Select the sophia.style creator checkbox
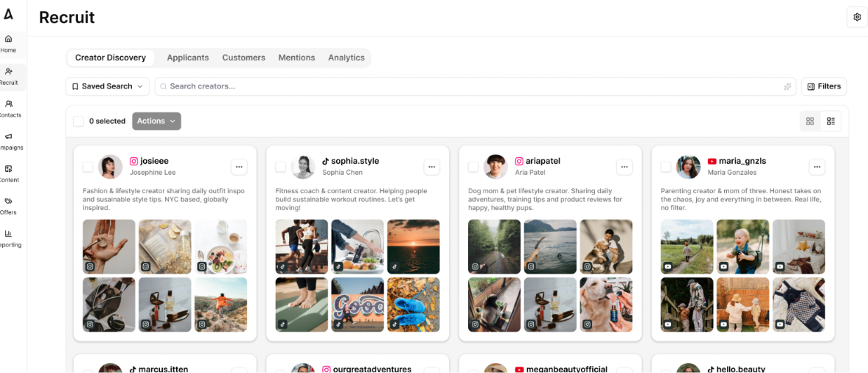Screen dimensions: 868x373 click(281, 166)
